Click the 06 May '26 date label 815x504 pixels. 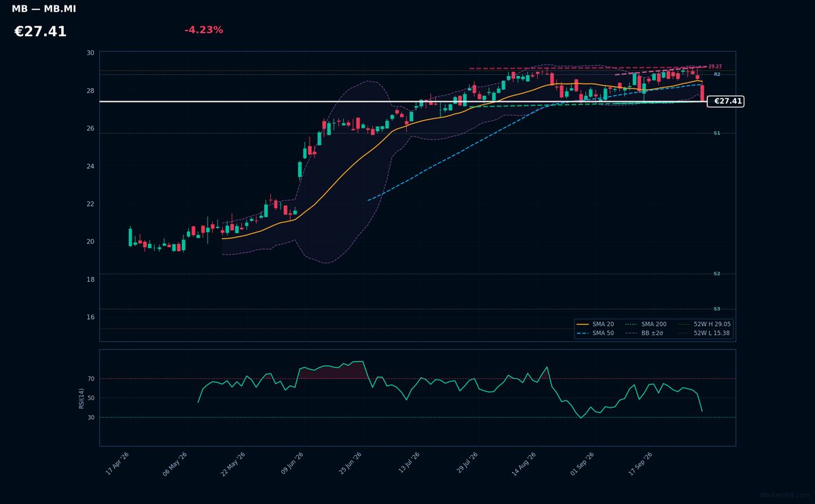(x=175, y=464)
